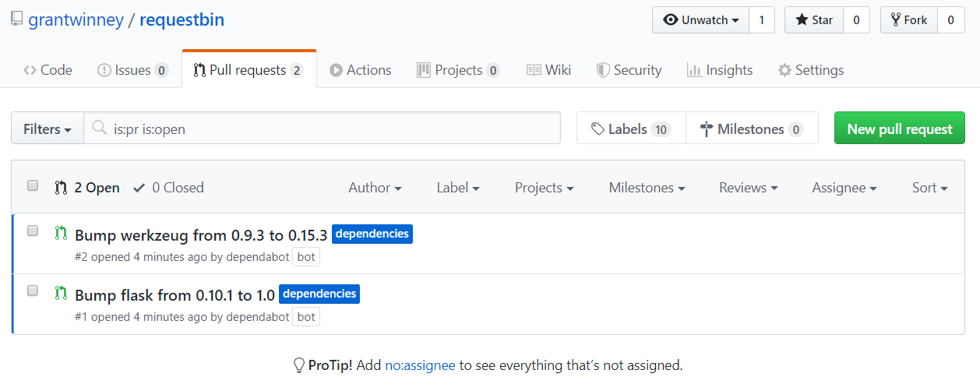Viewport: 980px width, 391px height.
Task: Click the New pull request button
Action: 899,129
